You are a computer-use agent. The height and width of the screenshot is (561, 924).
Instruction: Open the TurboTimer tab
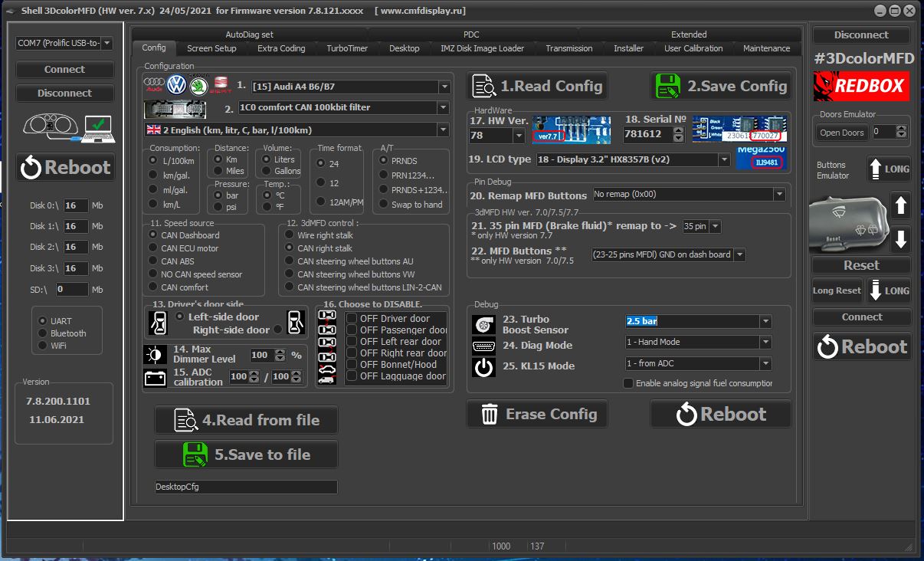coord(347,48)
